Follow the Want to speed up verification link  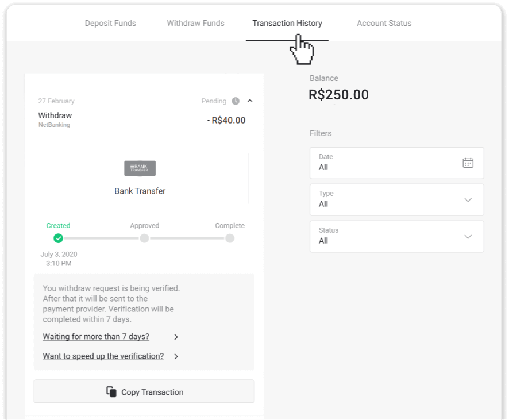coord(103,356)
